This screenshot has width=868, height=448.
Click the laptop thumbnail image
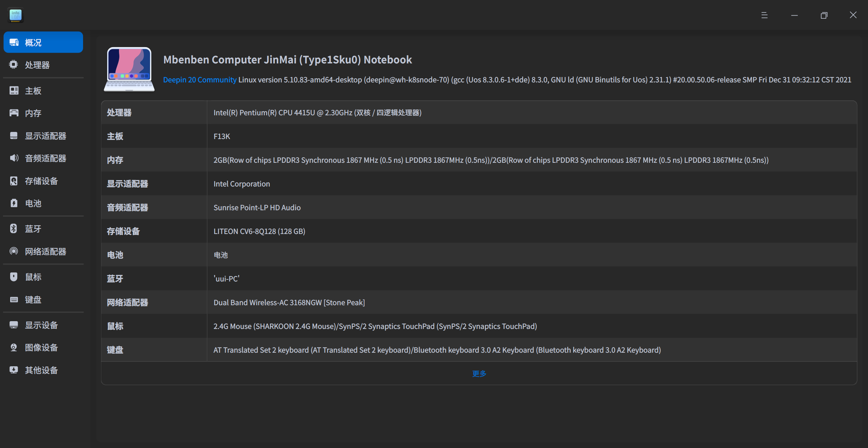pyautogui.click(x=129, y=69)
